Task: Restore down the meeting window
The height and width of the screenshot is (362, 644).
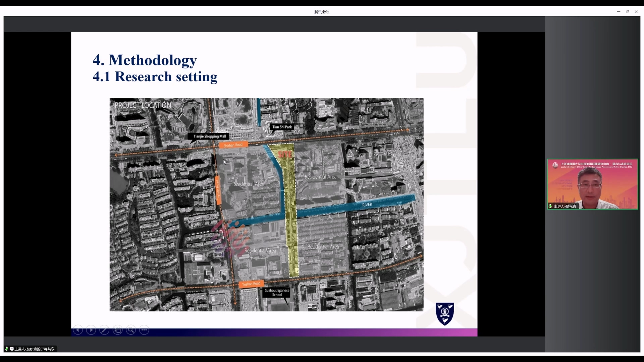Action: coord(627,12)
